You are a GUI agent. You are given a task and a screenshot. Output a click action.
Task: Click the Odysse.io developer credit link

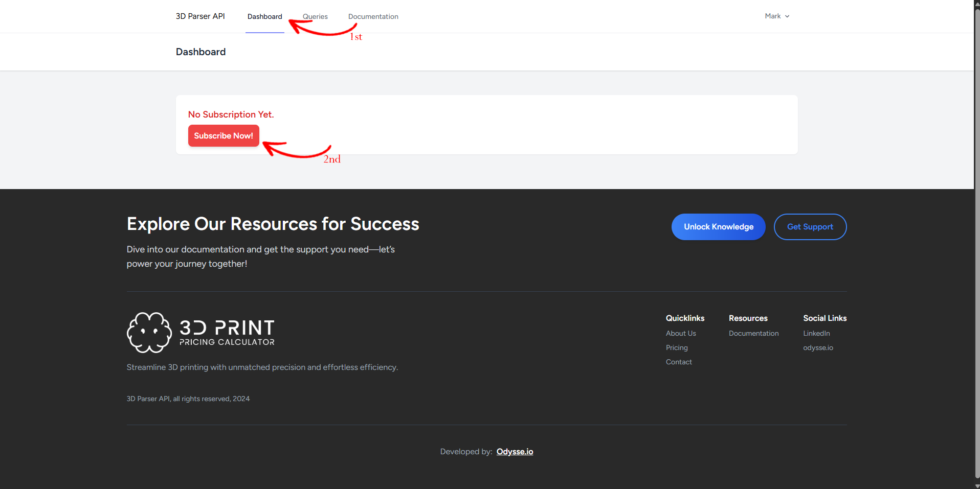pyautogui.click(x=515, y=452)
